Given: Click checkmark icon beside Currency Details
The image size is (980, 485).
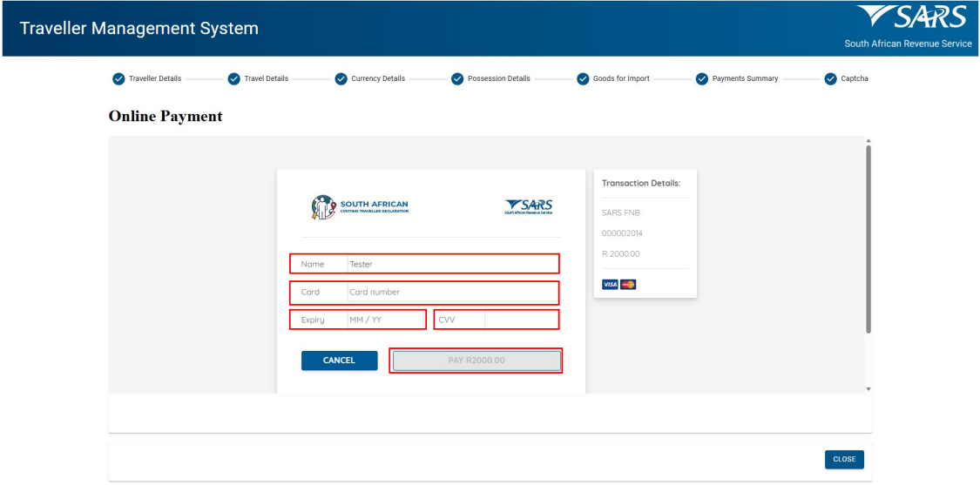Looking at the screenshot, I should pyautogui.click(x=341, y=78).
